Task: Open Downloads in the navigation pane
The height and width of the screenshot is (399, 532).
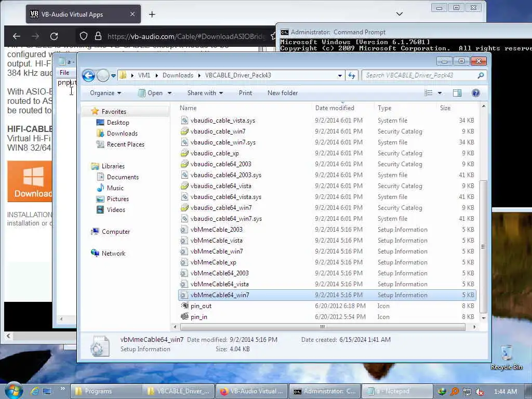Action: (122, 134)
